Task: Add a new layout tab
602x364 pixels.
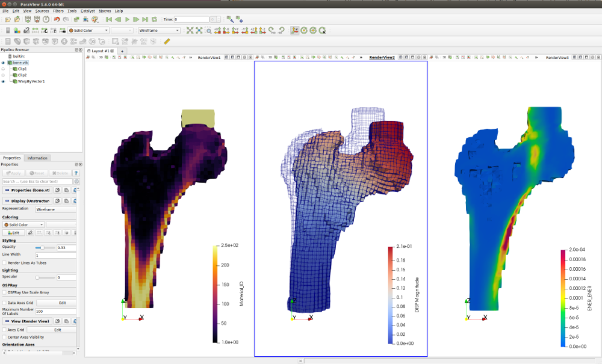Action: (x=122, y=51)
